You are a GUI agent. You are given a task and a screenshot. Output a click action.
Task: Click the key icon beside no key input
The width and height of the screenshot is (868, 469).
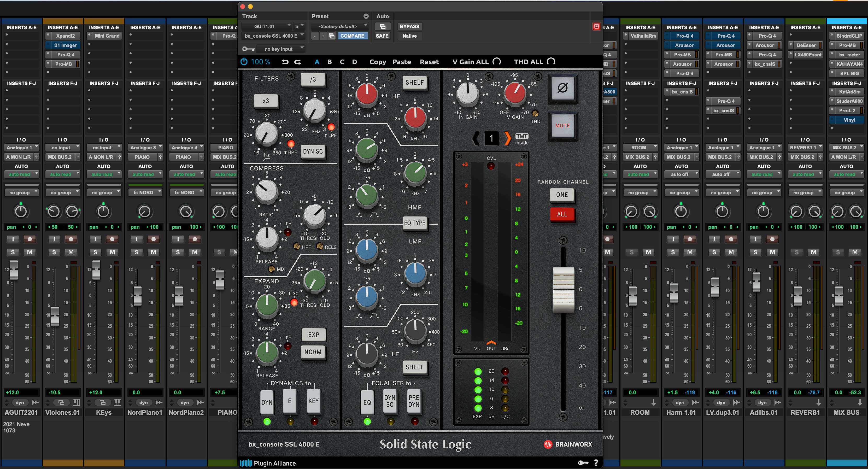click(x=248, y=49)
